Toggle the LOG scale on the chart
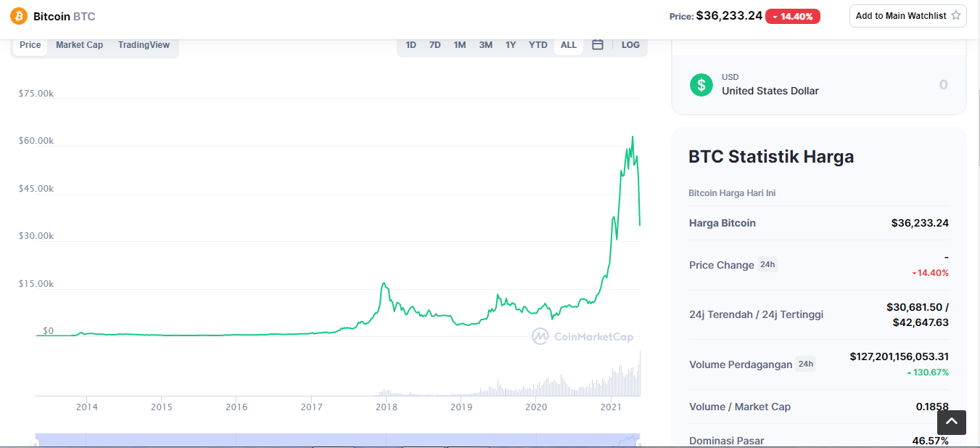This screenshot has width=980, height=448. pos(630,45)
